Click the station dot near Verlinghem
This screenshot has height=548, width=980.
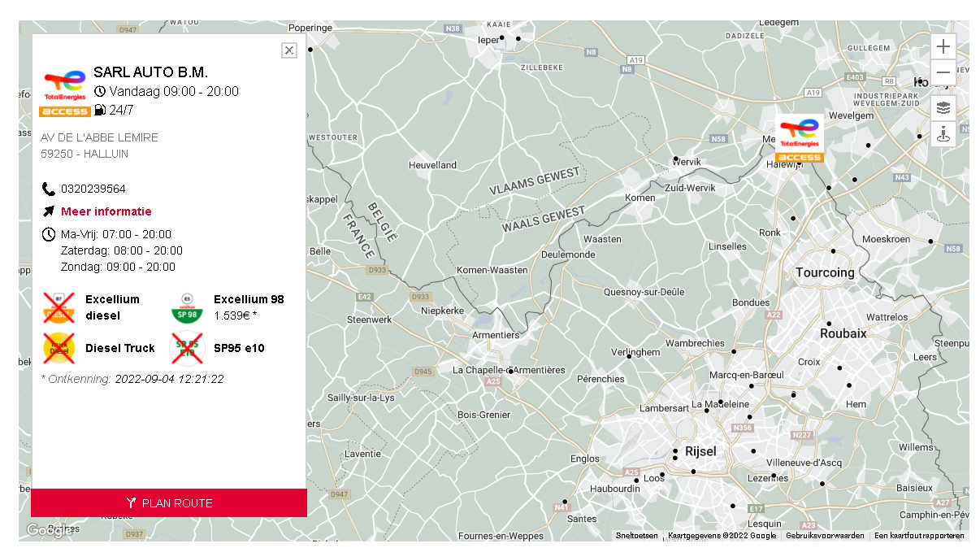(629, 355)
